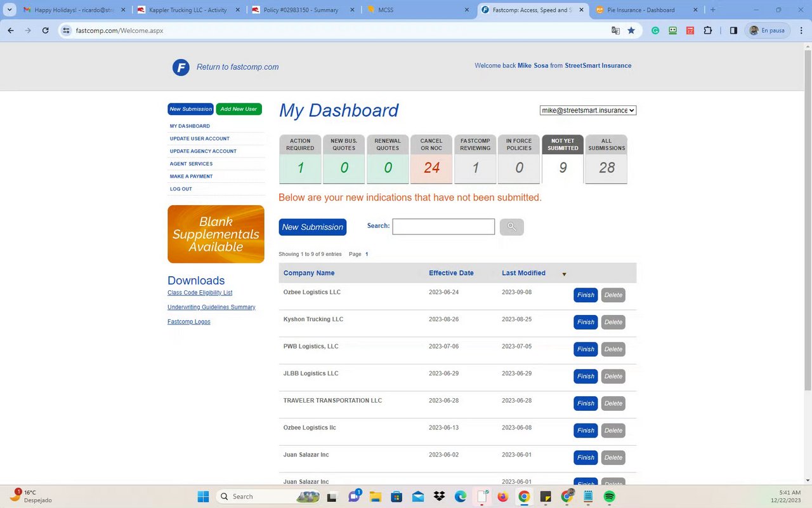Open Underwriting Guidelines Summary download
The image size is (812, 508).
[x=211, y=307]
